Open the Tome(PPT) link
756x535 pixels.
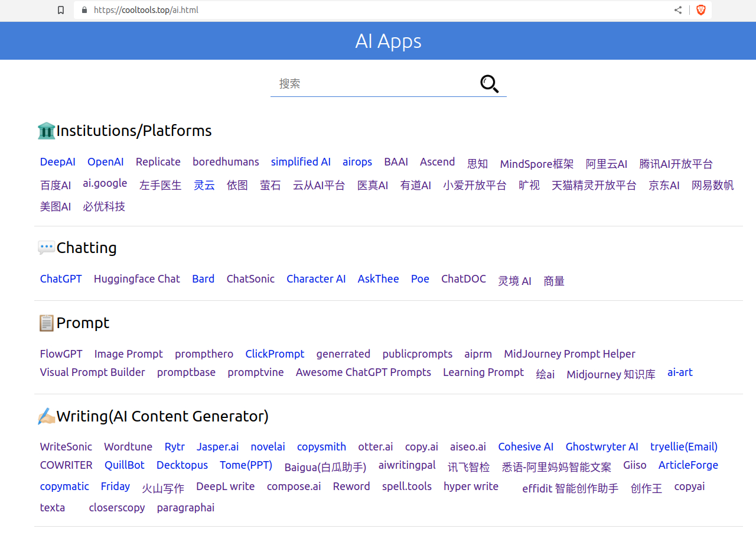246,465
